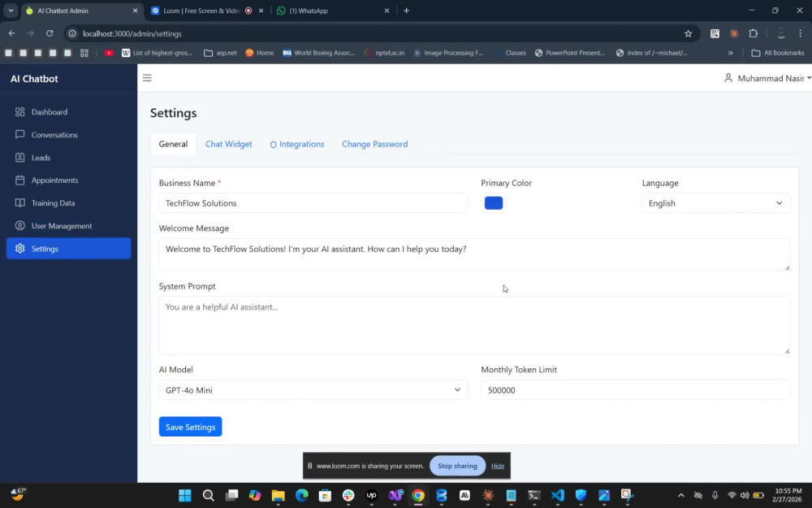This screenshot has height=508, width=812.
Task: Click the Training Data book icon
Action: pos(19,203)
